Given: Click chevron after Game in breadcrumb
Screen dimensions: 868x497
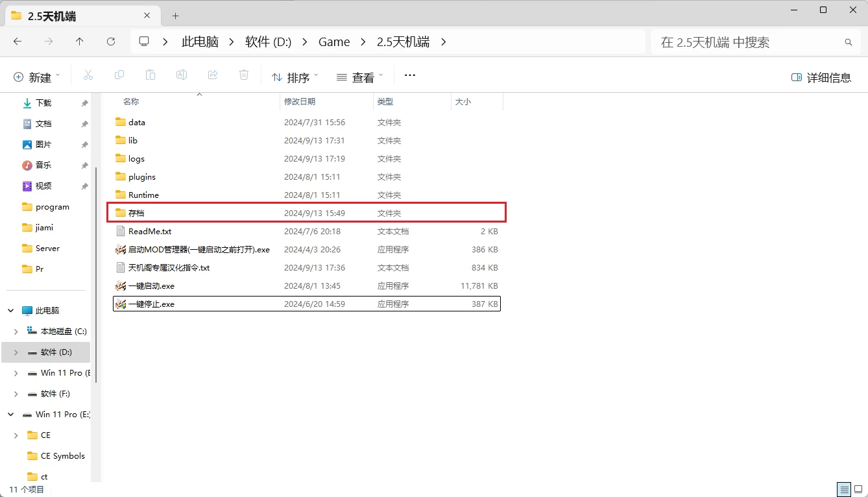Looking at the screenshot, I should (363, 42).
